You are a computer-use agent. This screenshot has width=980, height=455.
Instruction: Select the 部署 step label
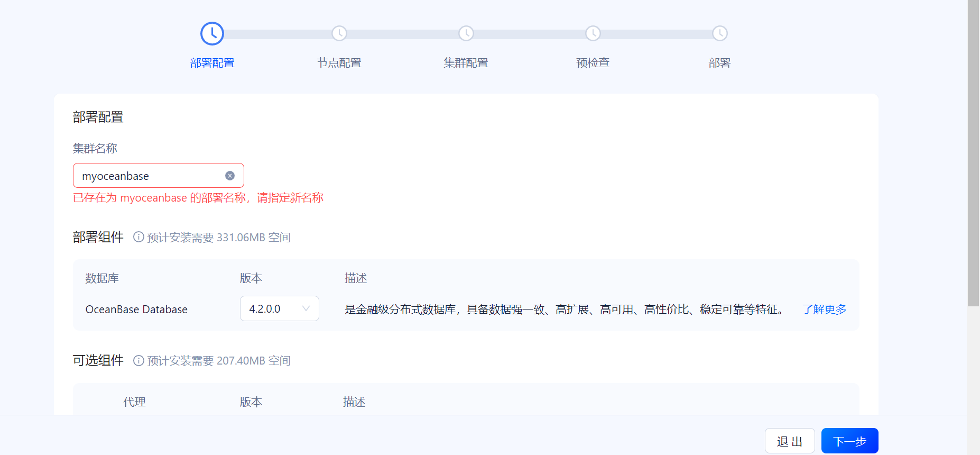pyautogui.click(x=720, y=63)
